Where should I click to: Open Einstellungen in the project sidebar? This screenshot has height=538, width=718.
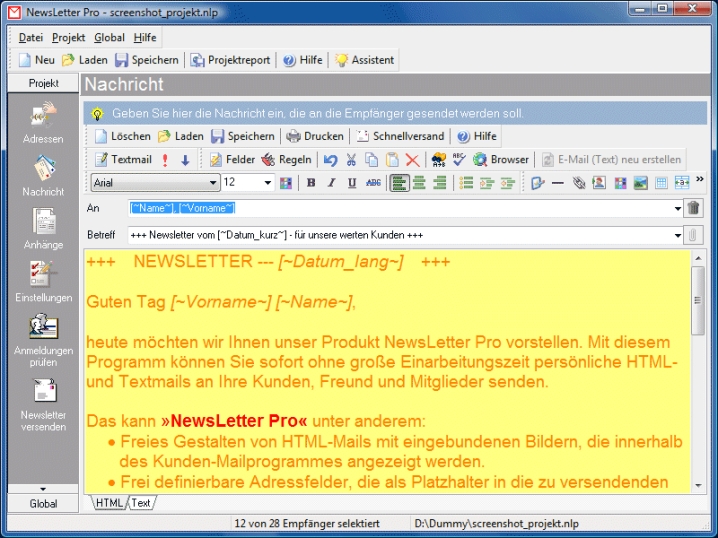tap(43, 279)
